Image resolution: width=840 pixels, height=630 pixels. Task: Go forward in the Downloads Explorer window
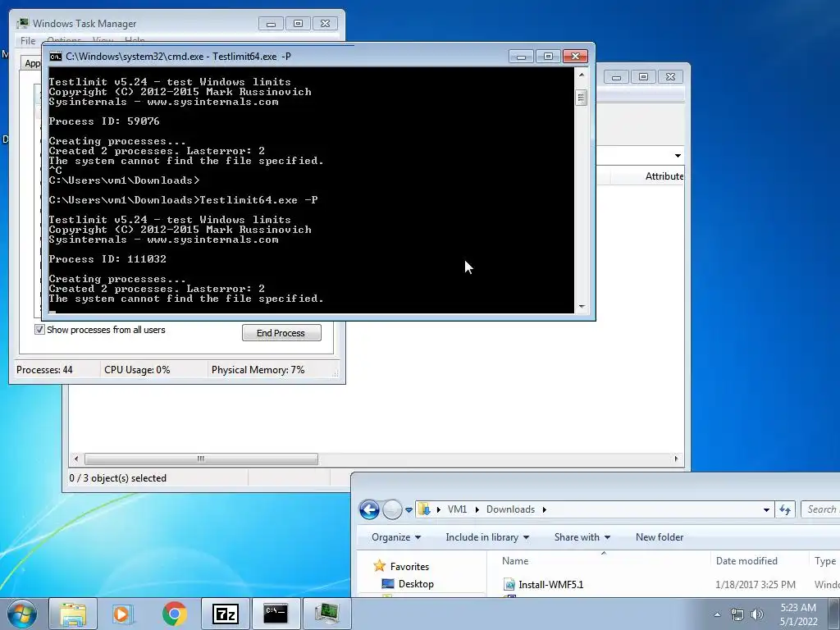pyautogui.click(x=392, y=509)
